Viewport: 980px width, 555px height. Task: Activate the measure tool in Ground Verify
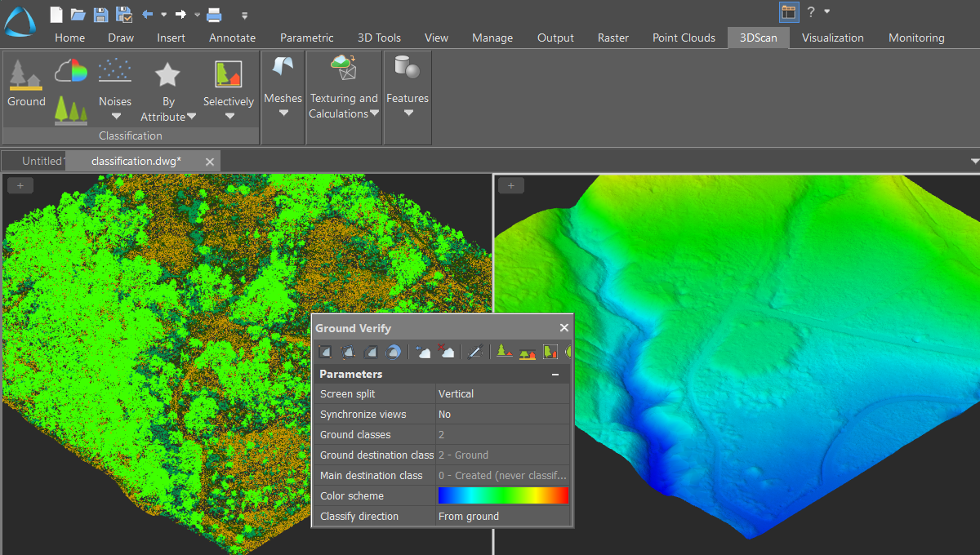click(x=474, y=351)
